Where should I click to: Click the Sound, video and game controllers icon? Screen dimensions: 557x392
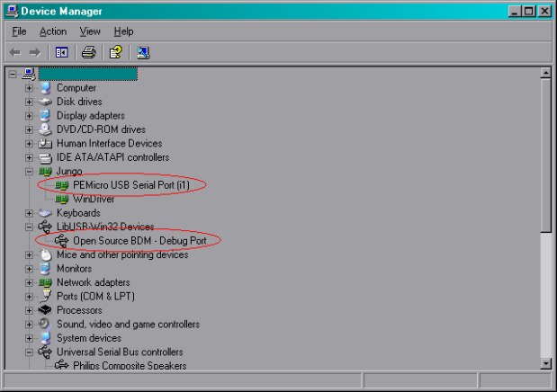tap(45, 325)
